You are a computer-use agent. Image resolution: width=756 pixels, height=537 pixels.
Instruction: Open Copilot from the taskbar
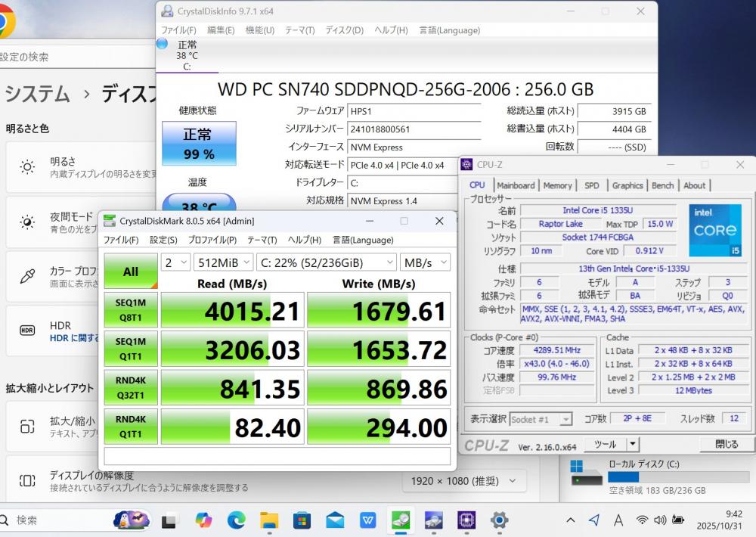point(203,520)
